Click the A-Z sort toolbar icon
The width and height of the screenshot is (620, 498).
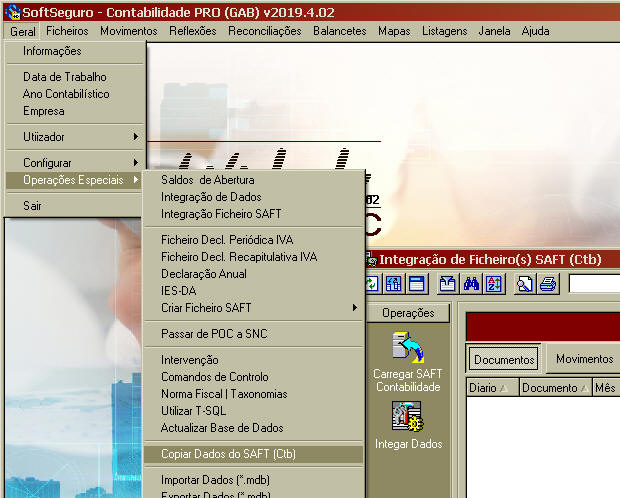coord(494,284)
